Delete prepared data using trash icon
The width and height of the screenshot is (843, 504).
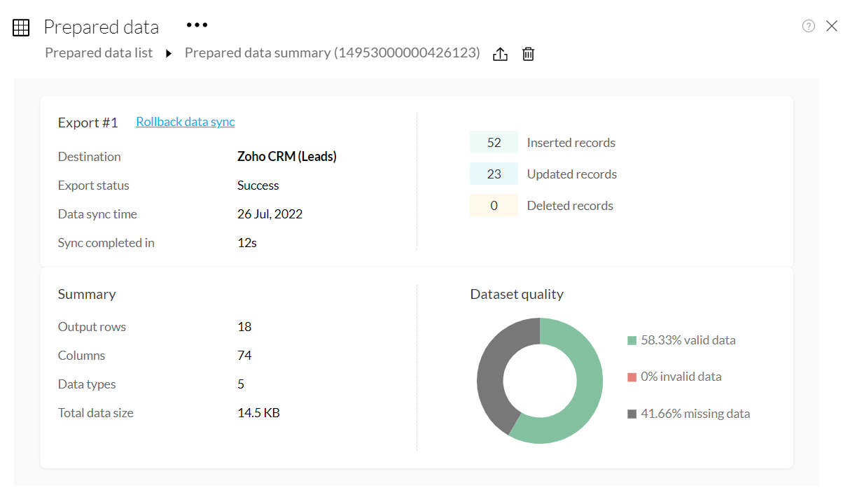tap(529, 54)
